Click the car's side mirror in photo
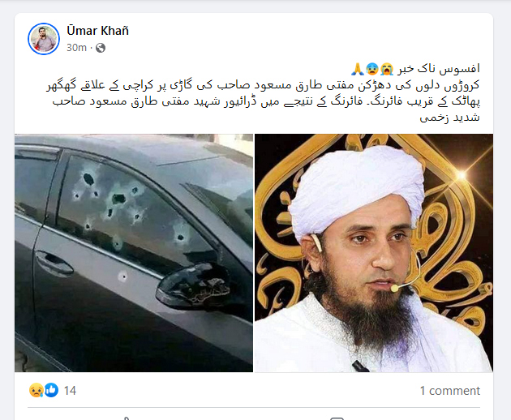This screenshot has height=420, width=511. [193, 286]
